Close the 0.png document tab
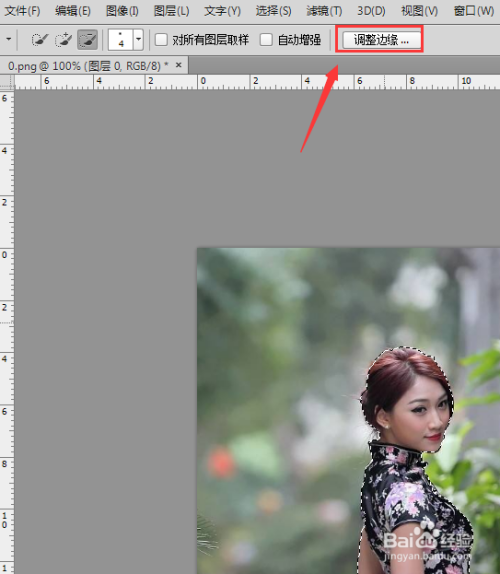 179,65
